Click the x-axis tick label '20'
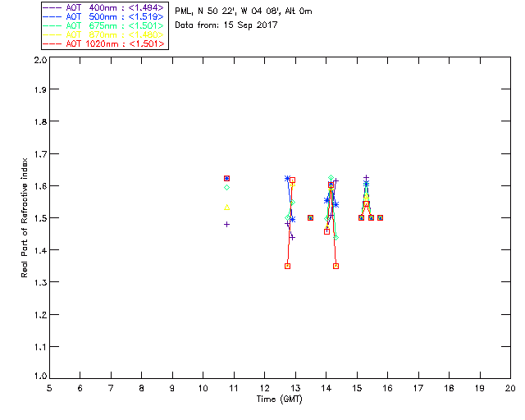 point(510,388)
